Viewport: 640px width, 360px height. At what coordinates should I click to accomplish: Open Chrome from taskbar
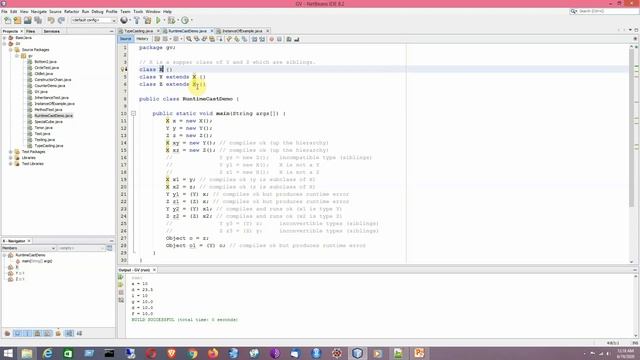(x=192, y=353)
